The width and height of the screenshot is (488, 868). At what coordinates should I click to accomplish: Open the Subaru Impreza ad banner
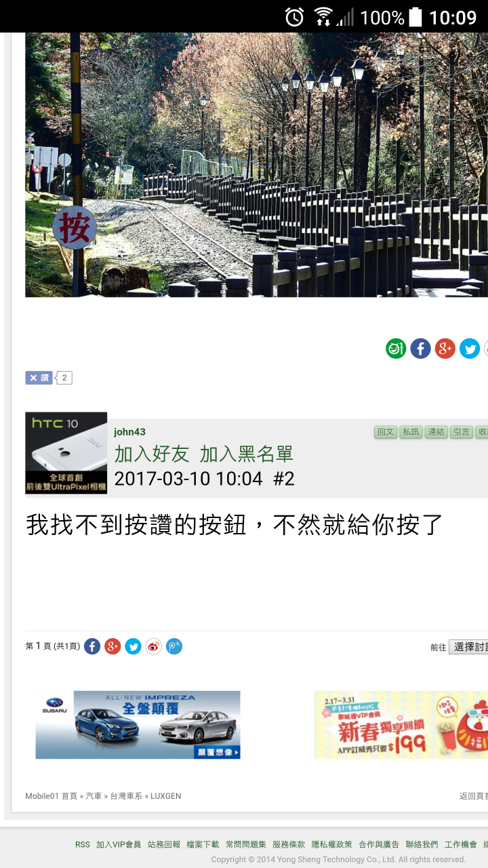pos(138,725)
